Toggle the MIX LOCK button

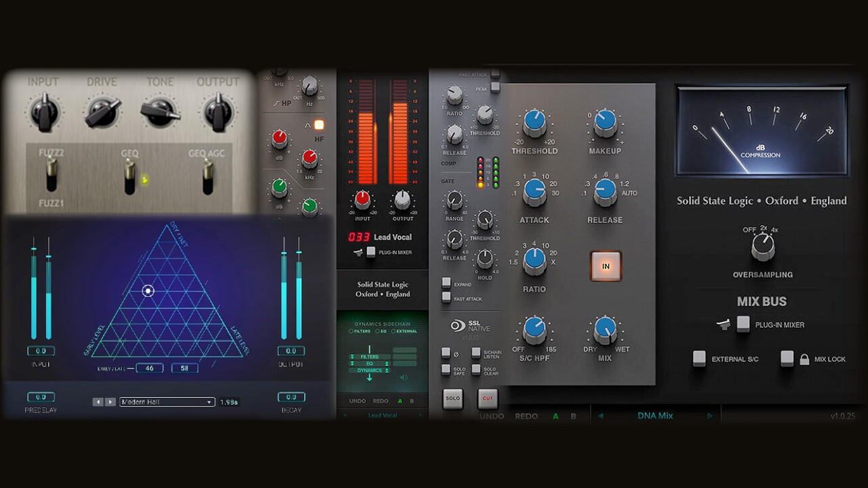click(x=787, y=359)
